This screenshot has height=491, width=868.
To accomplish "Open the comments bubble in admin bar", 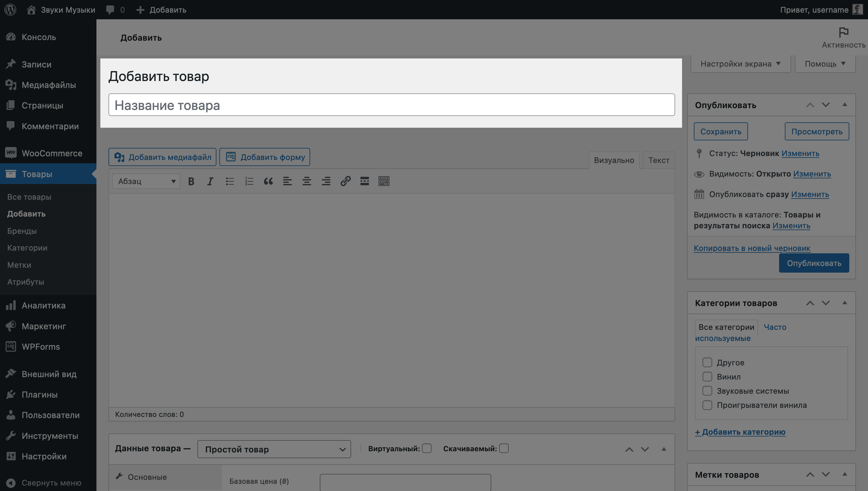I will (115, 10).
